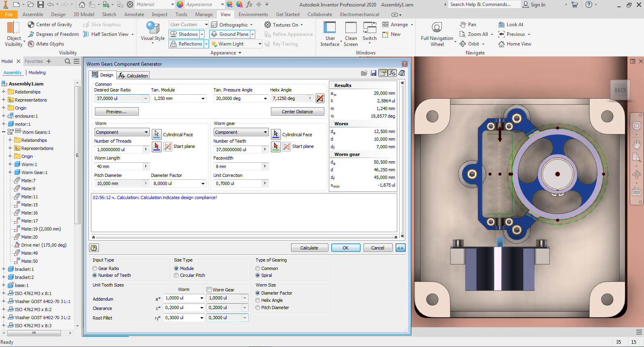Switch to the Calculation tab

tap(133, 75)
